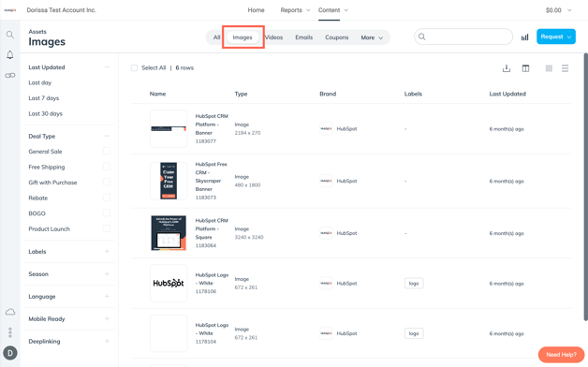
Task: Sort by the Last Updated column header
Action: pos(507,94)
